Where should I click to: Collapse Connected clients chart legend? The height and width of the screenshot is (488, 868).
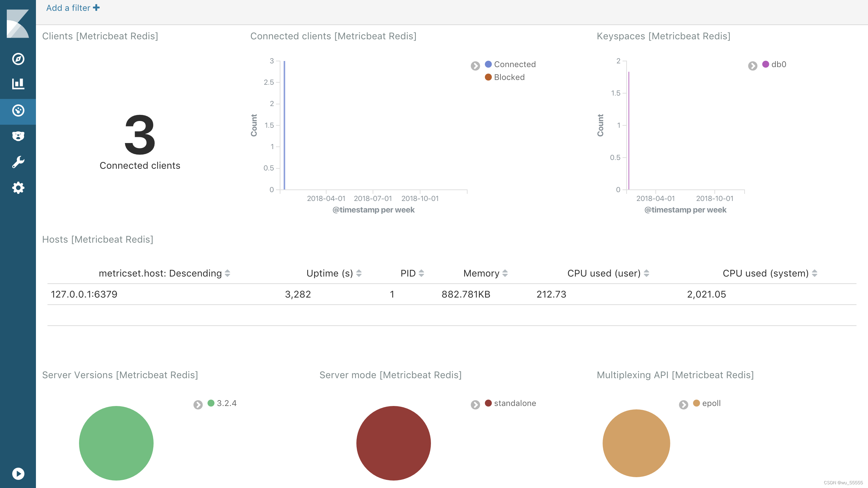coord(475,66)
